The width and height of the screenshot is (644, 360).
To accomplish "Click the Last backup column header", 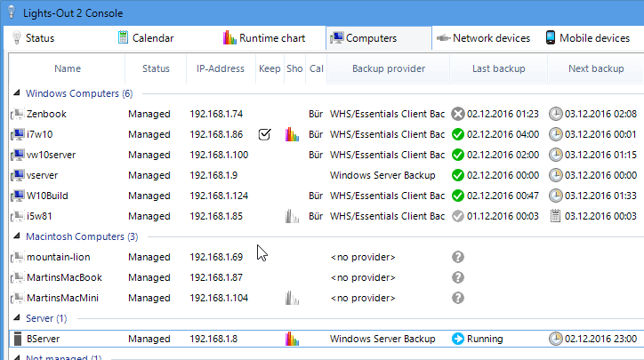I will (x=499, y=68).
